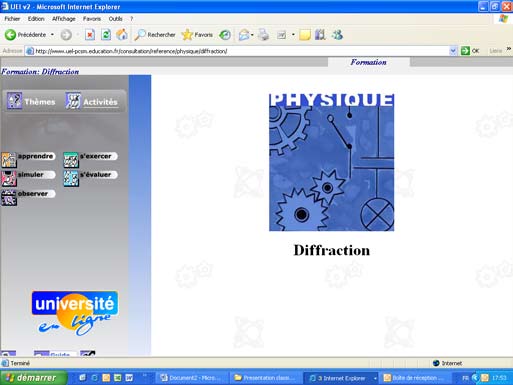Click the Internet zone status indicator

447,363
